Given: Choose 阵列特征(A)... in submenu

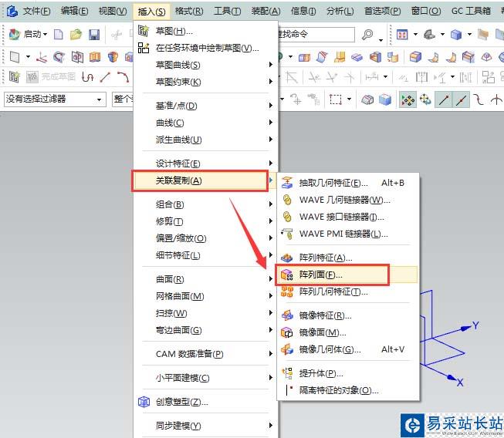Looking at the screenshot, I should coord(348,258).
